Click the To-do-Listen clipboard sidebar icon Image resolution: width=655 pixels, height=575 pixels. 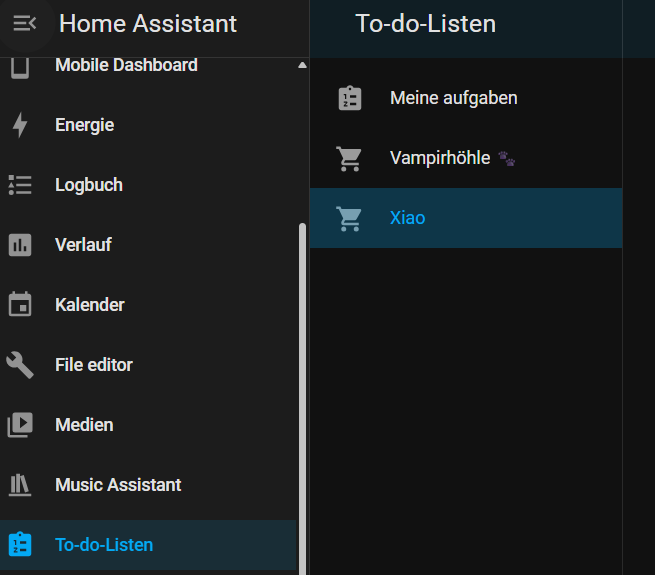click(x=20, y=544)
